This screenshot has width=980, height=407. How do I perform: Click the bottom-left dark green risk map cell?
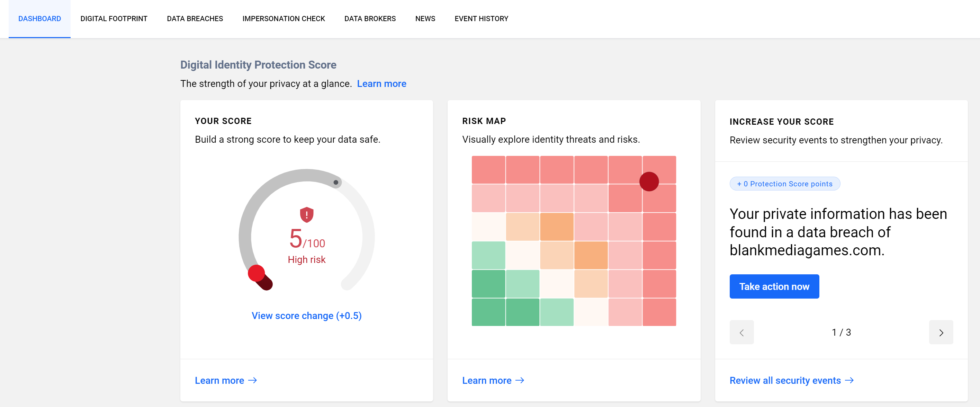point(488,312)
